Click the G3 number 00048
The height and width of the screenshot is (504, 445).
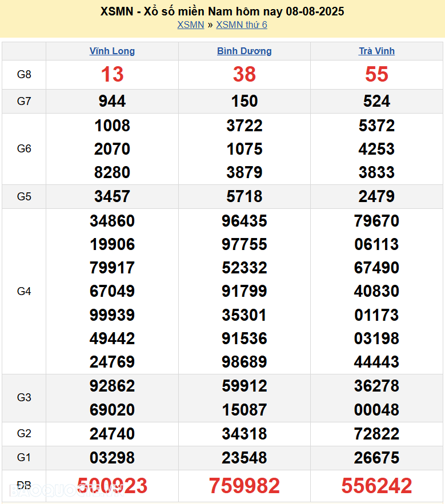(376, 410)
